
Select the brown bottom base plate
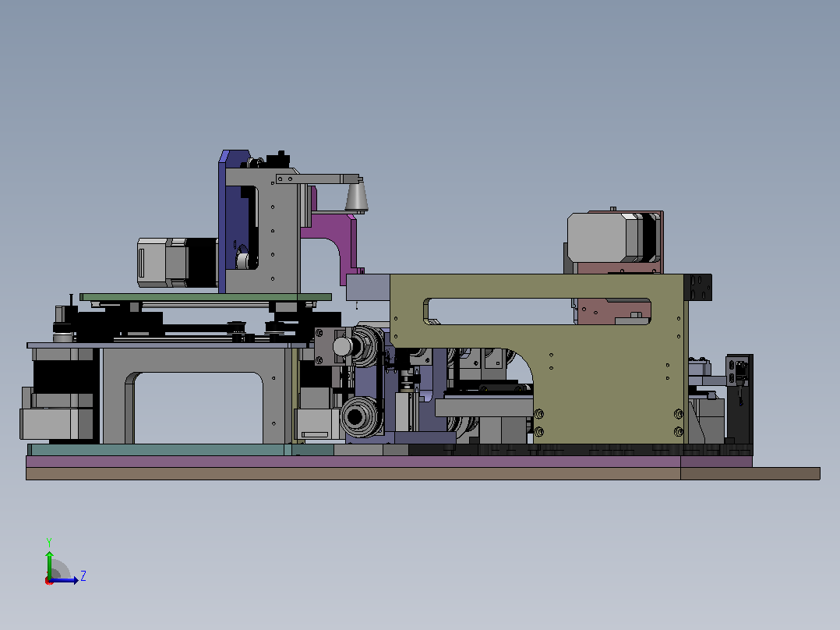[x=422, y=473]
